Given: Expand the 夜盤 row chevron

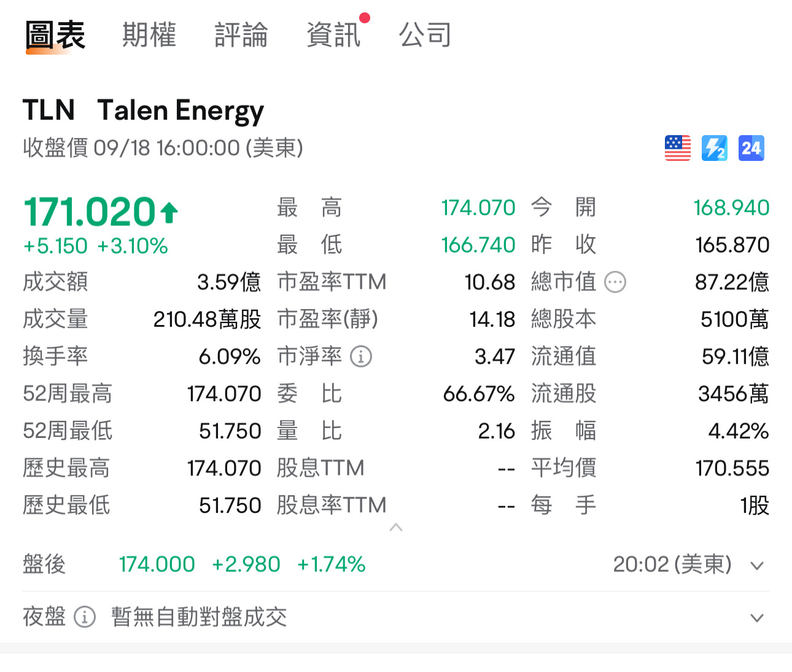Looking at the screenshot, I should [757, 618].
